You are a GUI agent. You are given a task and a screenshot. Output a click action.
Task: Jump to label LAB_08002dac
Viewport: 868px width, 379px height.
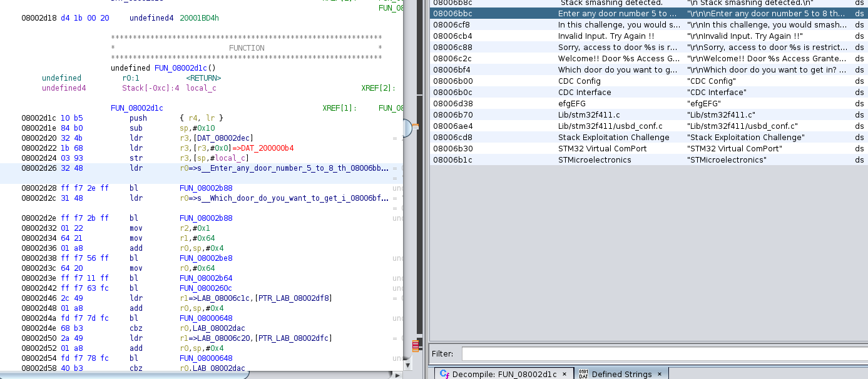pyautogui.click(x=220, y=328)
